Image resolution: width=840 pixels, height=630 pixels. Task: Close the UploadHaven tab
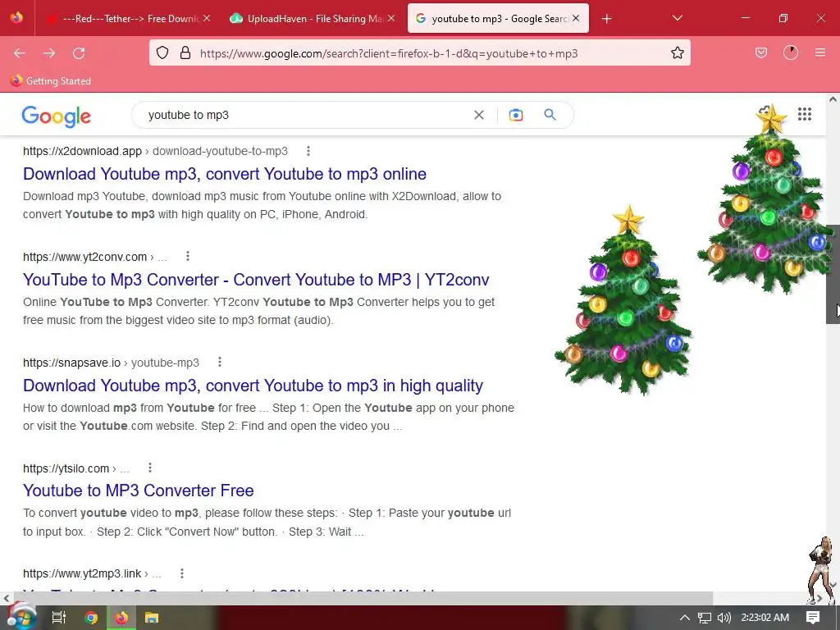click(391, 19)
